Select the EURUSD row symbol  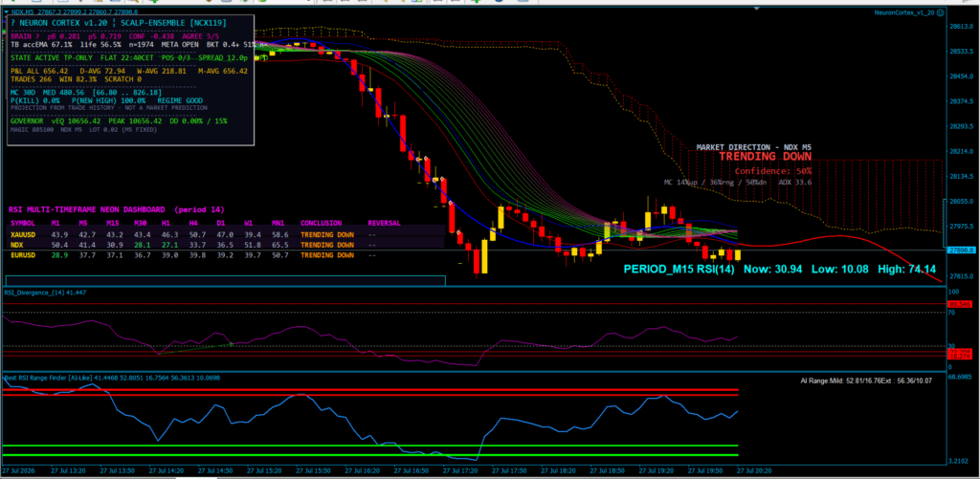tap(23, 255)
